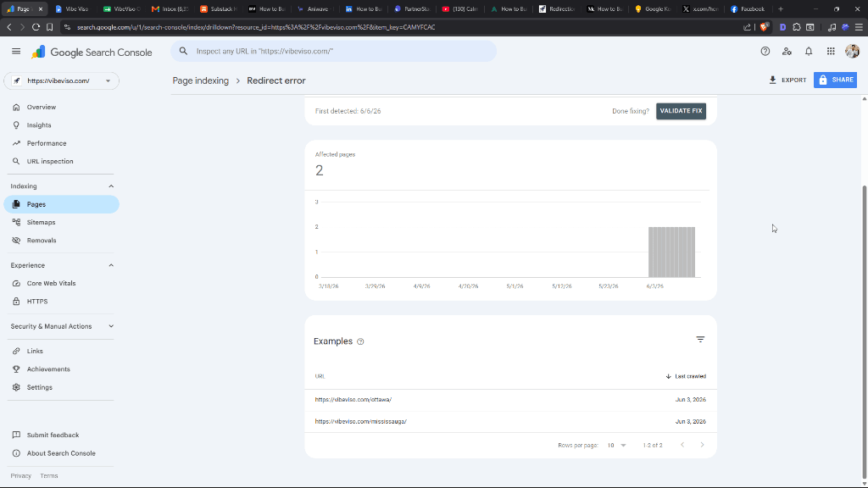Open the Examples table filter icon
This screenshot has width=868, height=488.
[x=700, y=340]
